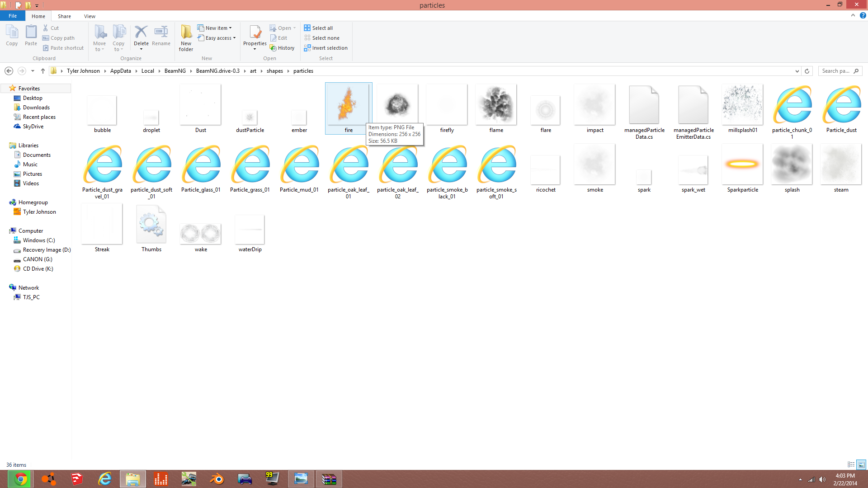Click the shapes breadcrumb in address bar
This screenshot has height=488, width=868.
tap(274, 71)
